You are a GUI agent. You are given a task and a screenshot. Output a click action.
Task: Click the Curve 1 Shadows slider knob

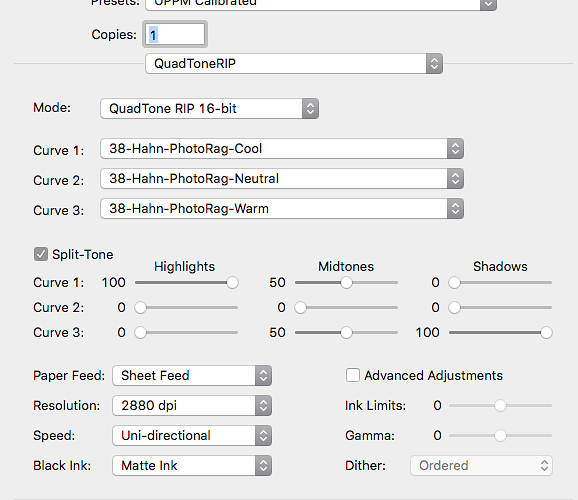point(455,283)
